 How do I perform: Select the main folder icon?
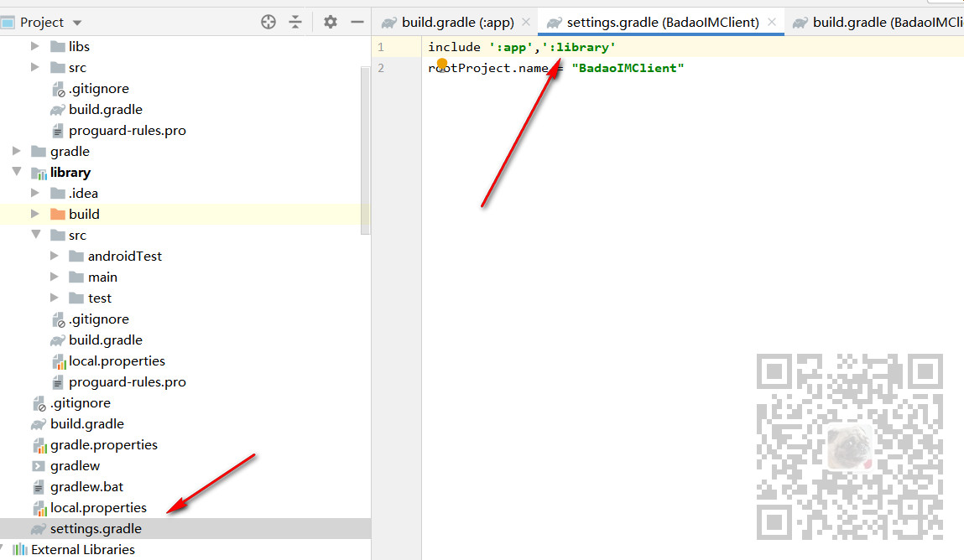click(76, 277)
